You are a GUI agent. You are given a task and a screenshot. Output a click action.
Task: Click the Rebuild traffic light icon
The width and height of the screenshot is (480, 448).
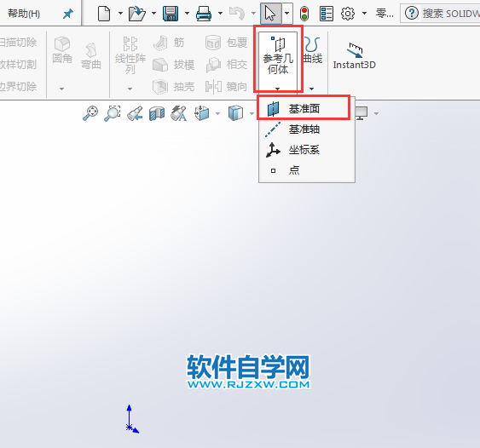(304, 14)
